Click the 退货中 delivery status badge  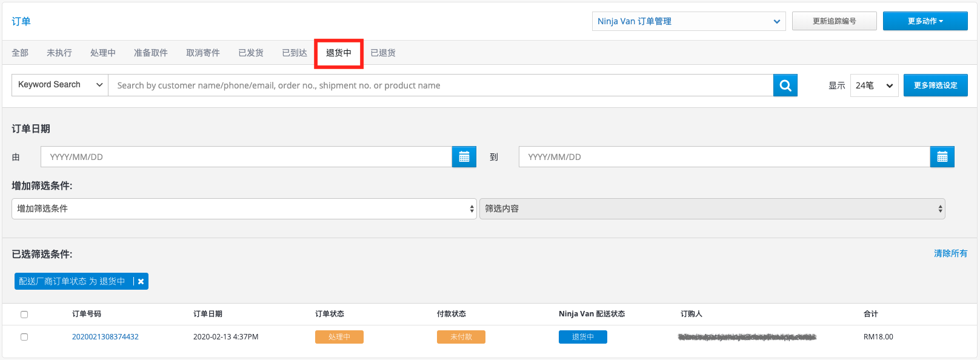tap(583, 337)
